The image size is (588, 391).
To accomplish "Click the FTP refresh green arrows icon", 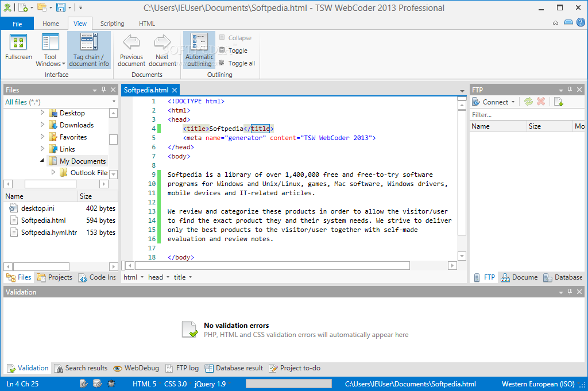I will point(528,102).
